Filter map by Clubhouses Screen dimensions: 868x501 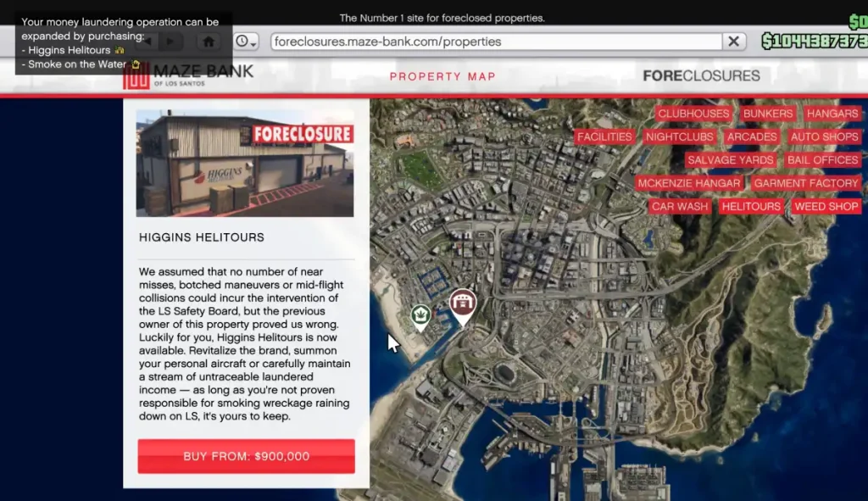693,114
